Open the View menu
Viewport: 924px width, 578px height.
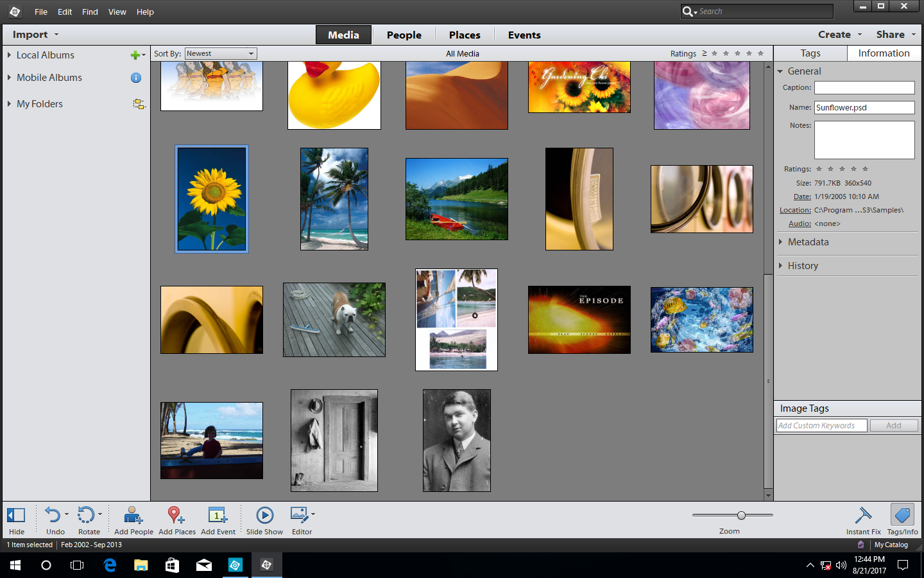117,12
